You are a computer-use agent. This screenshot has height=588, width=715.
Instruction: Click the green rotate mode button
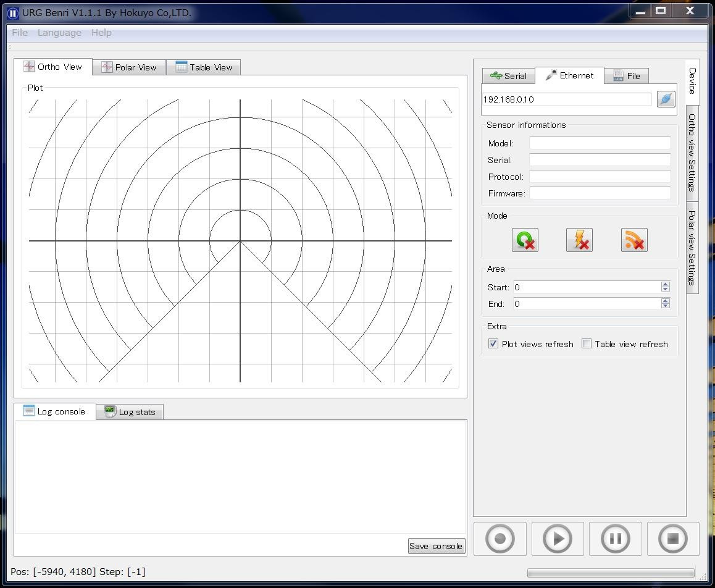pyautogui.click(x=525, y=240)
